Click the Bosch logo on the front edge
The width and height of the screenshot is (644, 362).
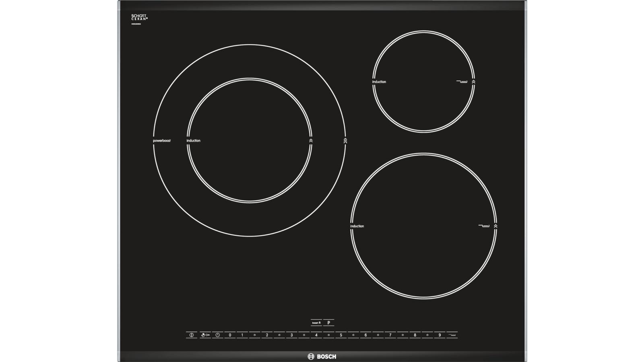(322, 356)
